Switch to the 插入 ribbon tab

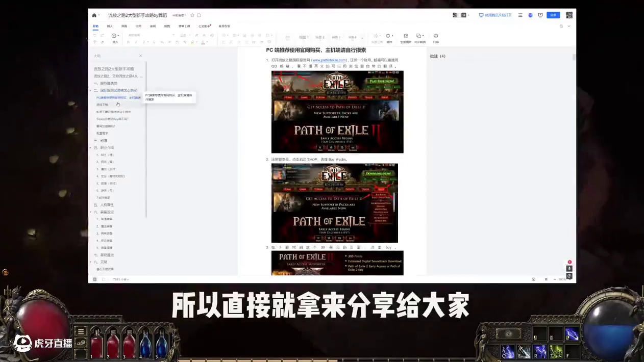[x=110, y=26]
